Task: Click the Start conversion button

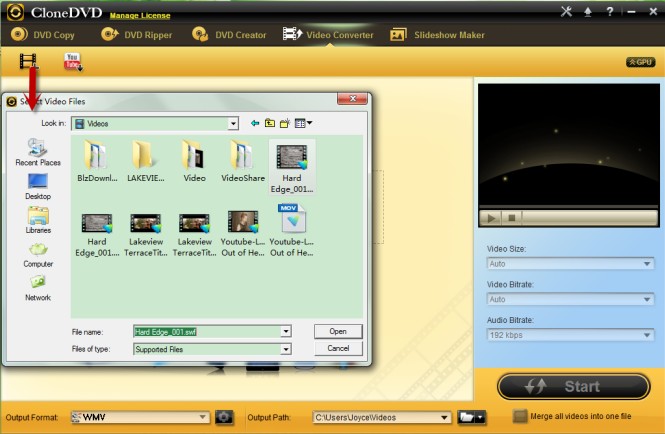Action: tap(573, 386)
